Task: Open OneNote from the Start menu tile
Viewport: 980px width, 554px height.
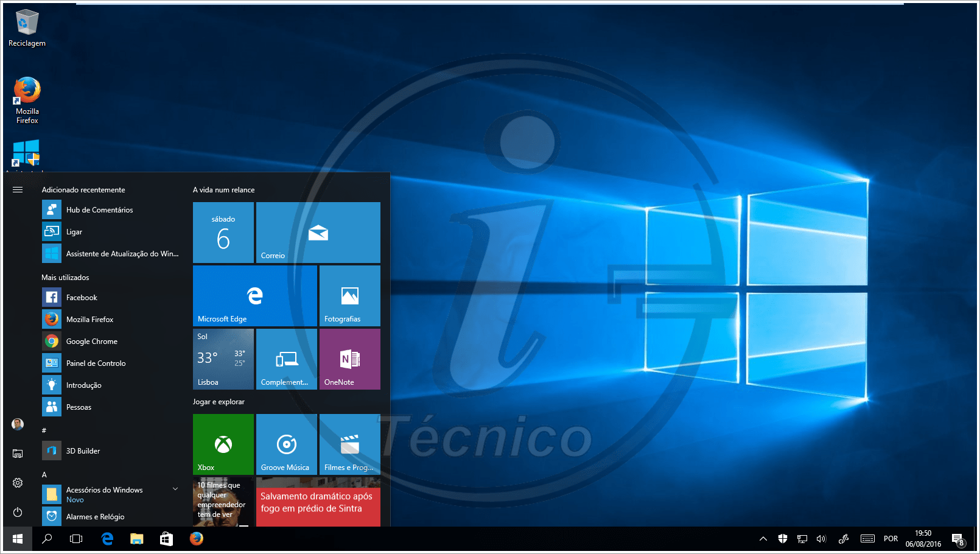Action: (349, 359)
